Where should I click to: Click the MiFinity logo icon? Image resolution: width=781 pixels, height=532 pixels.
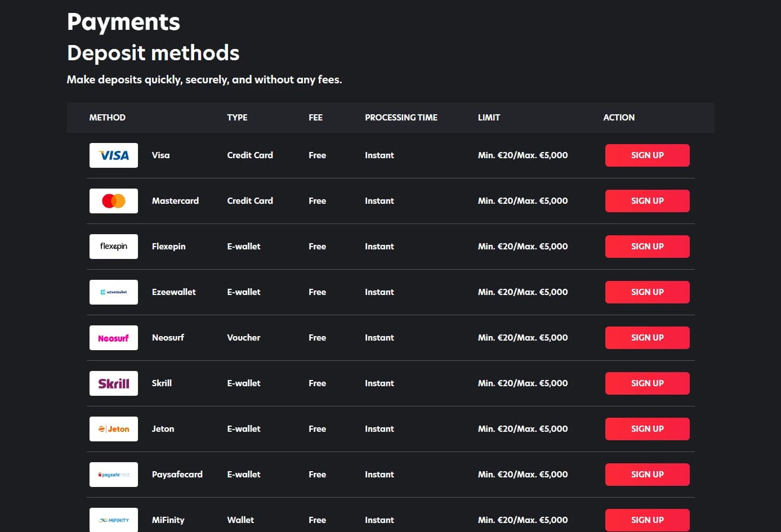[x=114, y=520]
